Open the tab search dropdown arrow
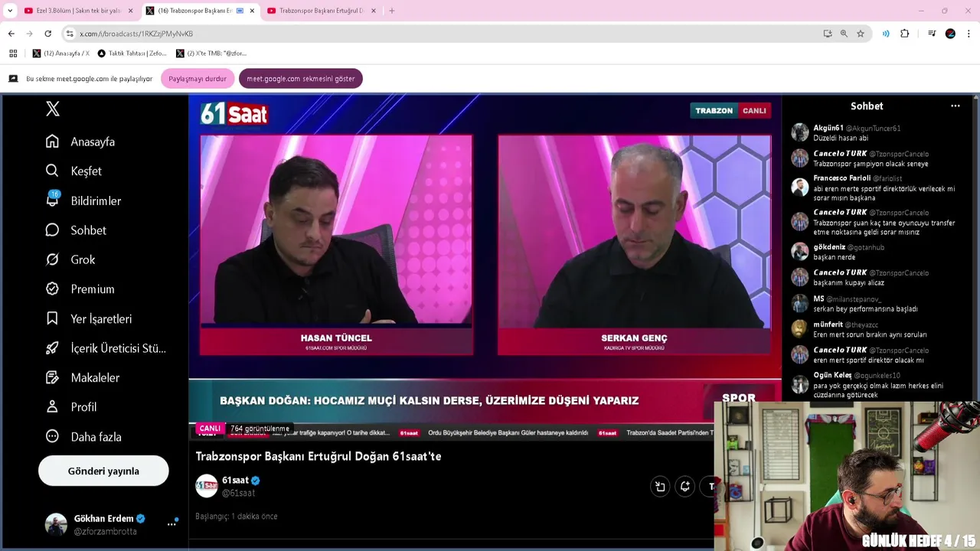This screenshot has height=551, width=980. click(10, 11)
